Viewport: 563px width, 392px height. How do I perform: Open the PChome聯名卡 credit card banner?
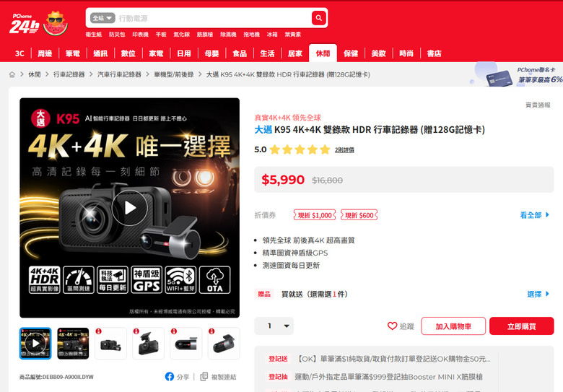click(517, 74)
